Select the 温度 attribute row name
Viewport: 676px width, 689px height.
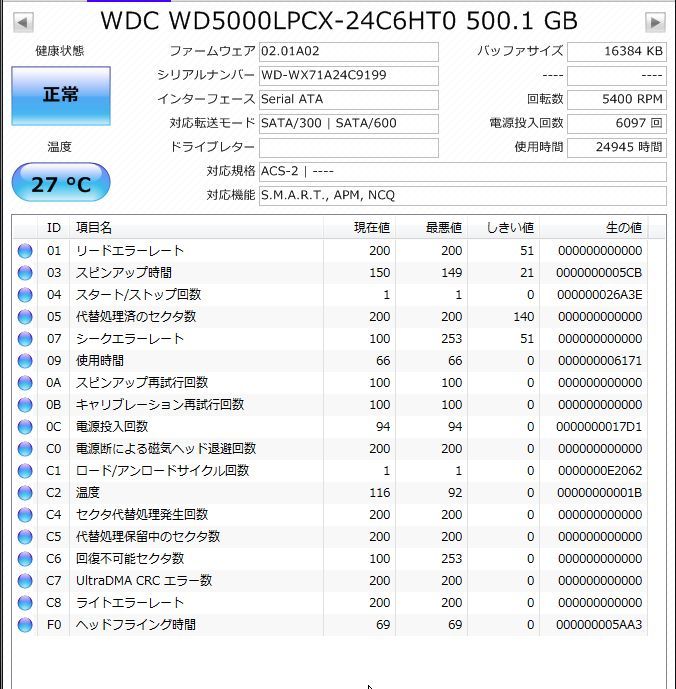(x=87, y=493)
